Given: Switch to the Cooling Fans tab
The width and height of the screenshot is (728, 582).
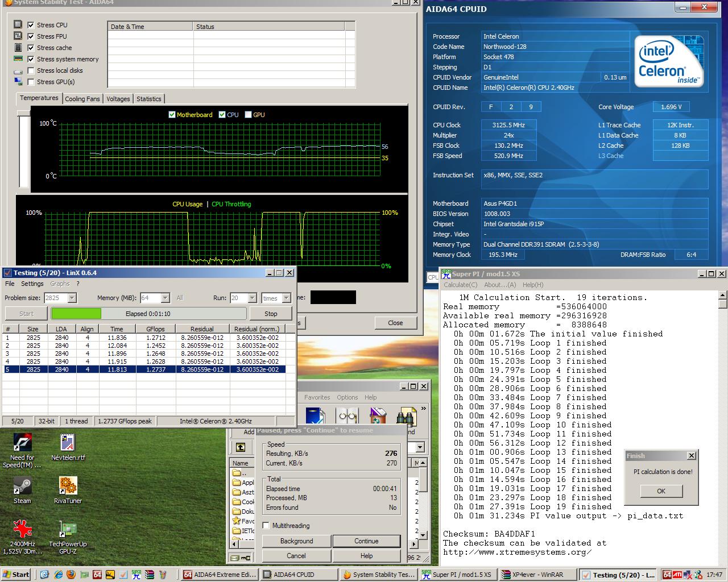Looking at the screenshot, I should coord(82,99).
